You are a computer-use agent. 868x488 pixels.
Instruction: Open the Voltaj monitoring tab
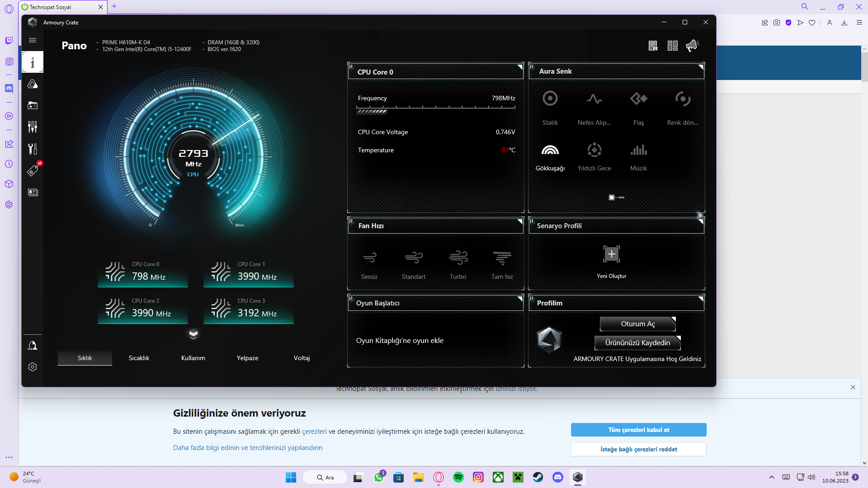[x=302, y=358]
